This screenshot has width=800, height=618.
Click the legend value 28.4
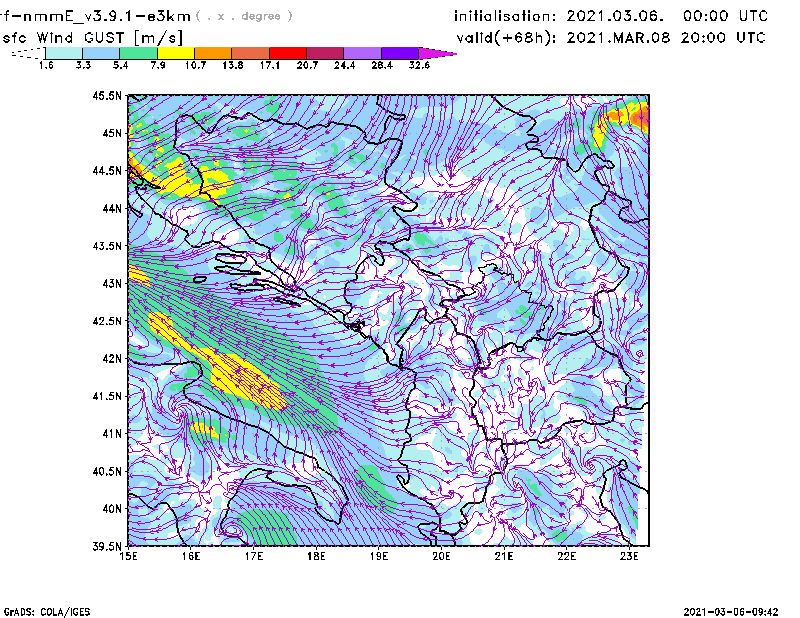(382, 65)
